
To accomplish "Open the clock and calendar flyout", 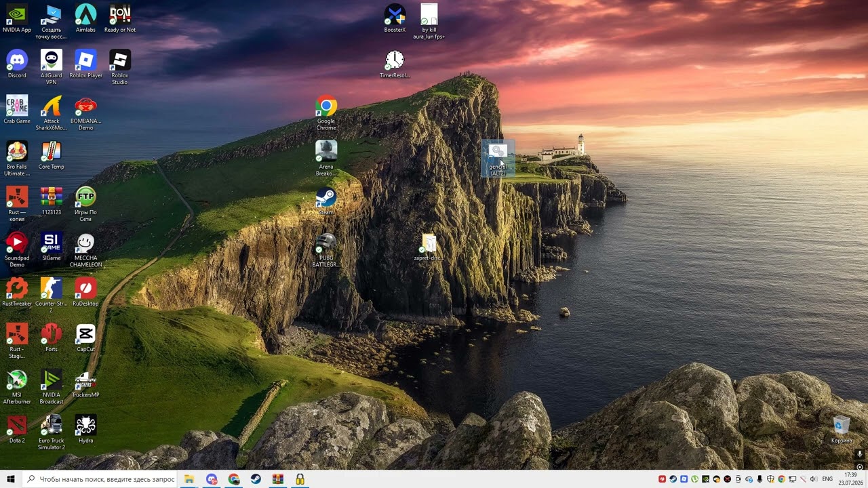I will pyautogui.click(x=851, y=479).
